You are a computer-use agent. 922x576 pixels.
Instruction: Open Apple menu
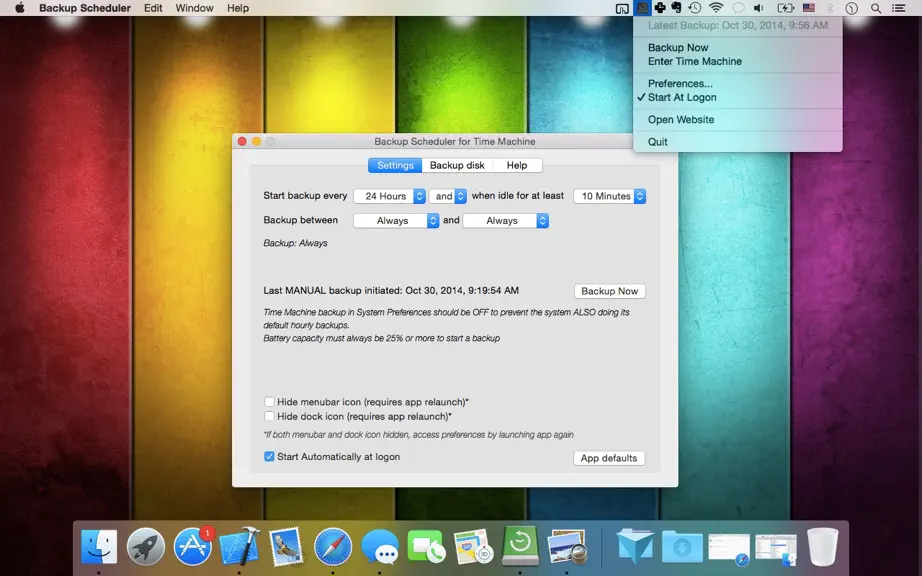[x=19, y=8]
